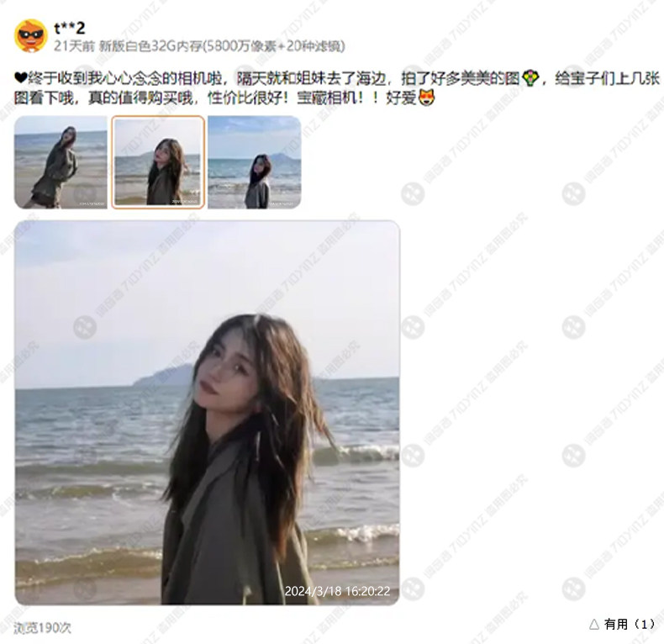Click the heart-eyes fox emoji after 好爱
Image resolution: width=664 pixels, height=644 pixels.
(426, 98)
